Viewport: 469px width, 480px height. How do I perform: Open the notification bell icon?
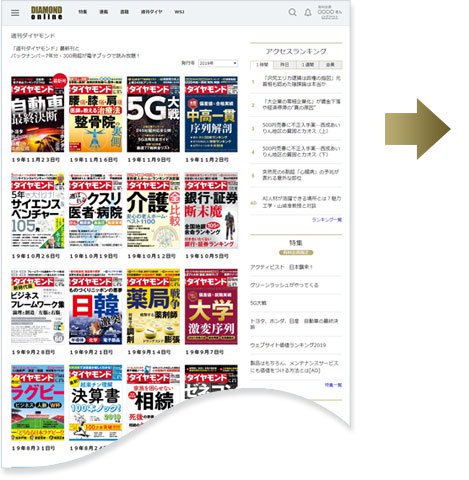coord(308,12)
